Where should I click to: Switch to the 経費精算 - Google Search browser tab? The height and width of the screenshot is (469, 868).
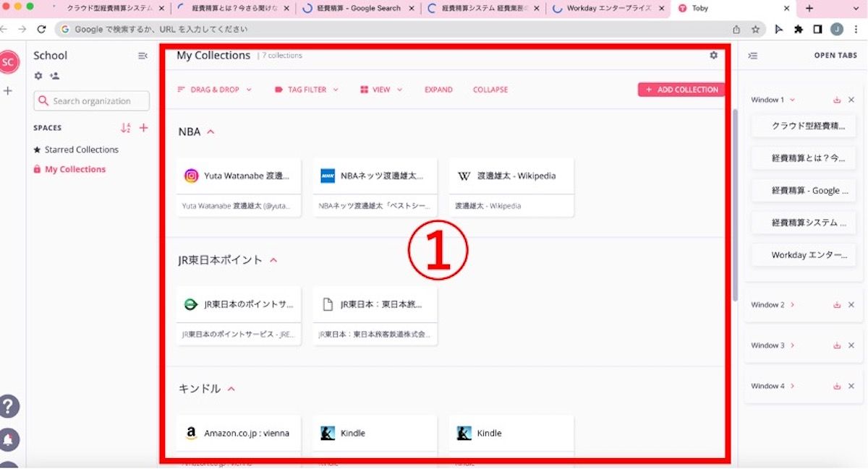point(359,9)
